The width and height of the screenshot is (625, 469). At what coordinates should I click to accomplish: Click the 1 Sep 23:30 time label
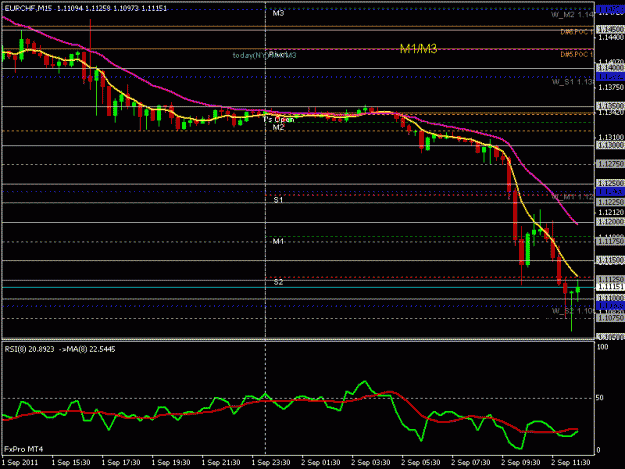(x=271, y=462)
